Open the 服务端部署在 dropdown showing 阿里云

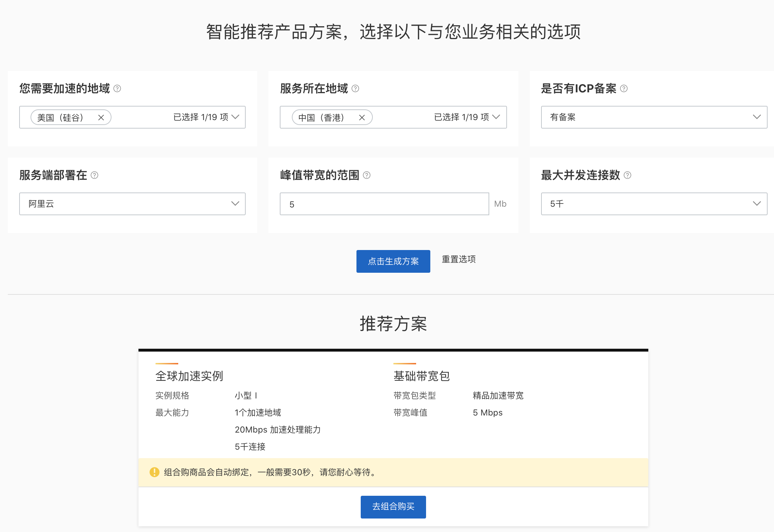132,203
